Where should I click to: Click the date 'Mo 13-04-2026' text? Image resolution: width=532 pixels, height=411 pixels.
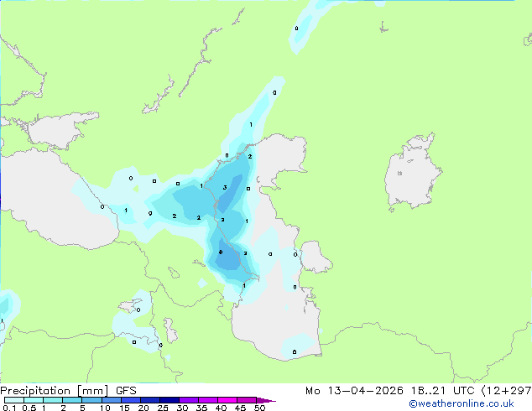[354, 391]
